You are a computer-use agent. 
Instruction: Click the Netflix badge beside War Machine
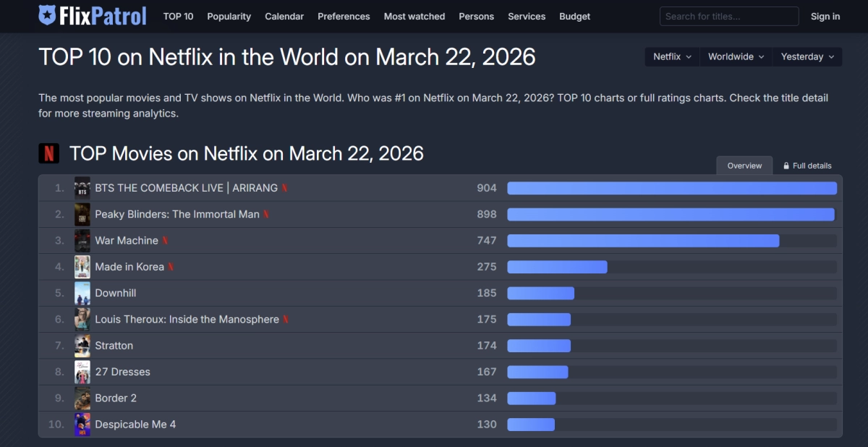[165, 241]
